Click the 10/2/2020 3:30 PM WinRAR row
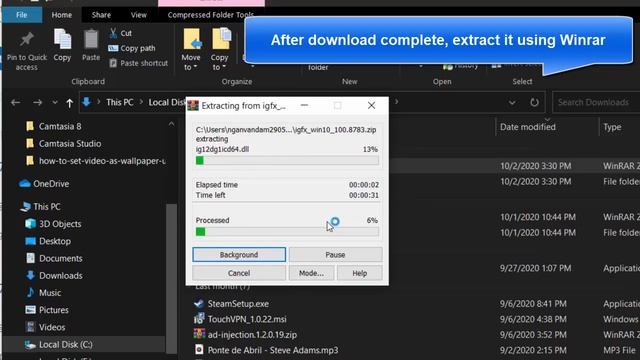 514,166
